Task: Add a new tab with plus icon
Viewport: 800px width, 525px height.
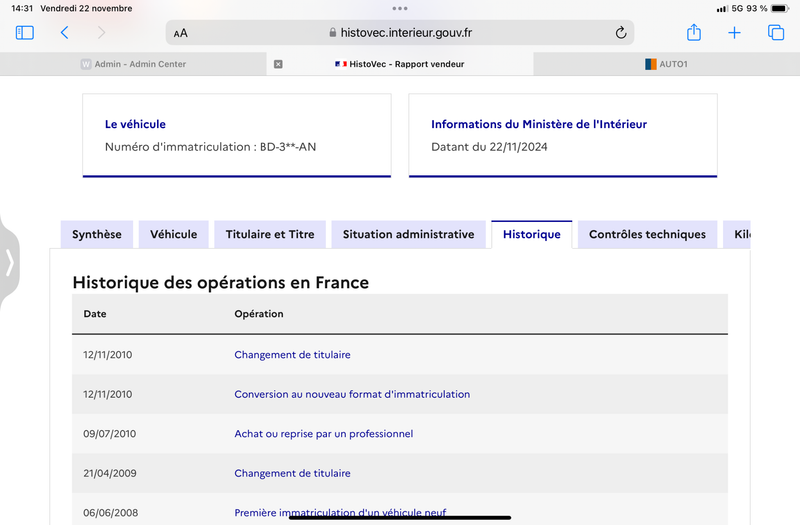Action: click(x=734, y=33)
